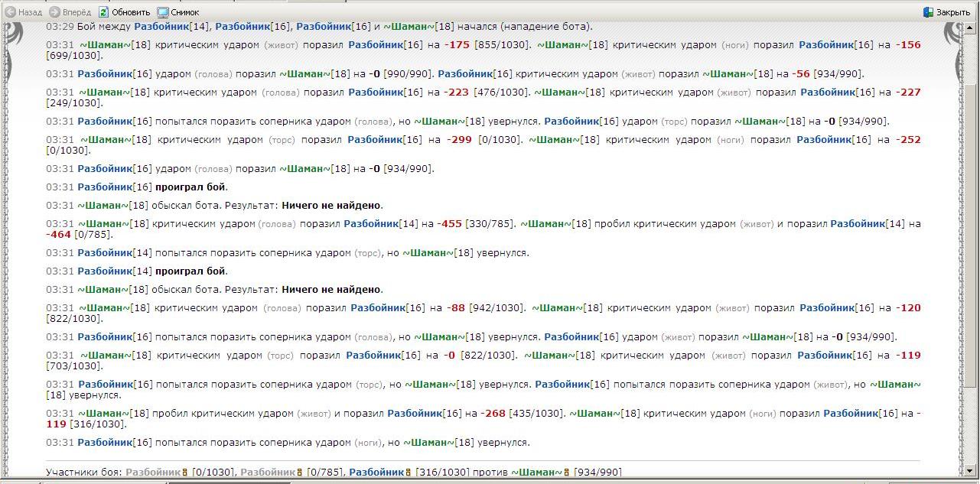Select damage value -268
The image size is (980, 484).
tap(493, 413)
